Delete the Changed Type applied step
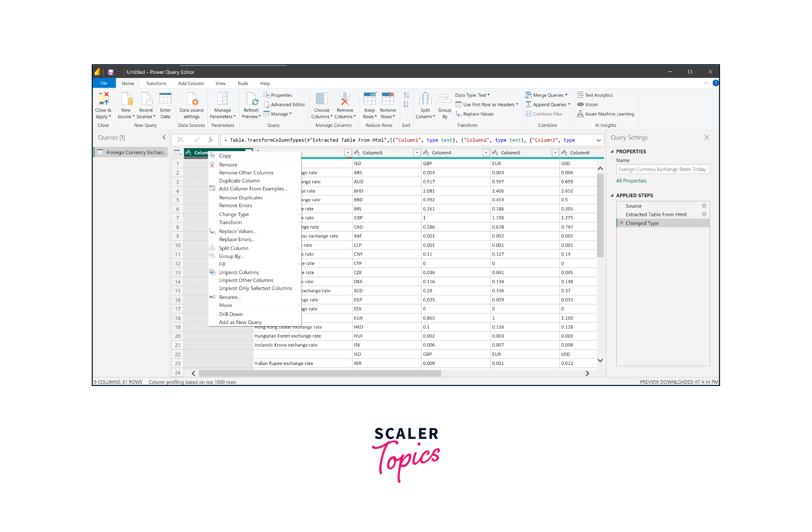Screen dimensions: 812x532 coord(622,223)
